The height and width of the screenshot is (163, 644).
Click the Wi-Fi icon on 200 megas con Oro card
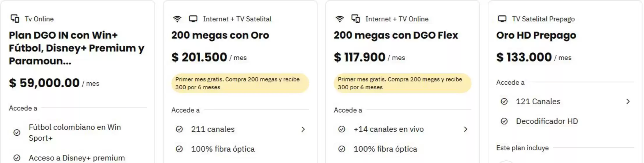[177, 19]
